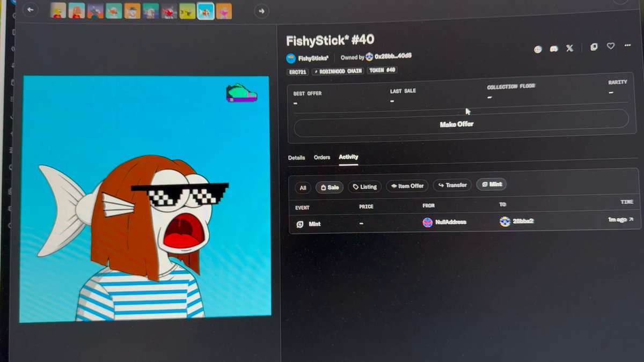
Task: Click the FishyStick #40 title
Action: click(x=330, y=40)
